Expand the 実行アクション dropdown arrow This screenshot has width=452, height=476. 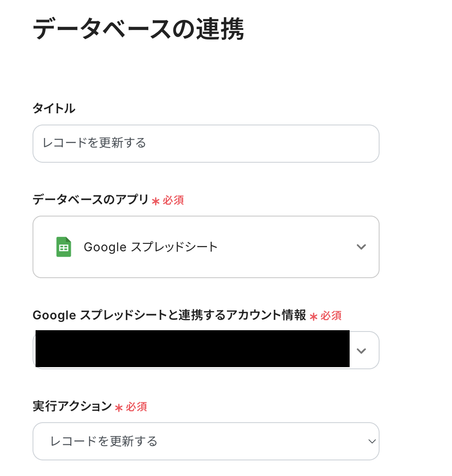click(371, 441)
